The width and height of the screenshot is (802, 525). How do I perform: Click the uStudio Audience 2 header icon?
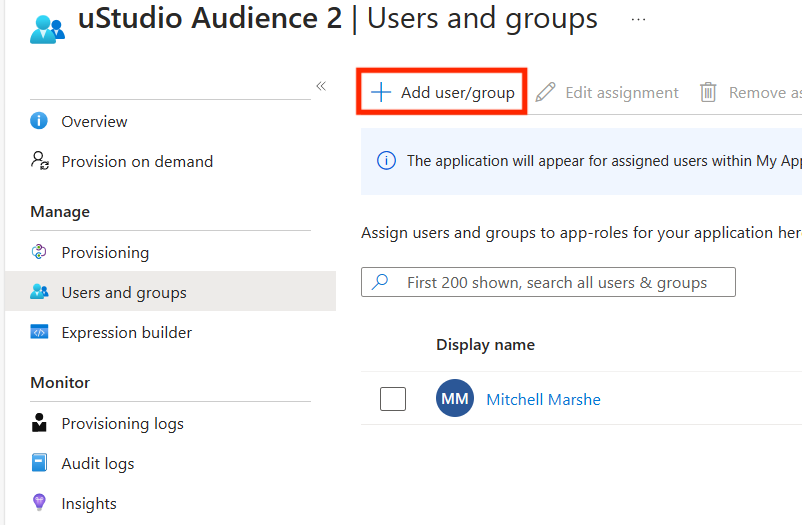(x=48, y=30)
